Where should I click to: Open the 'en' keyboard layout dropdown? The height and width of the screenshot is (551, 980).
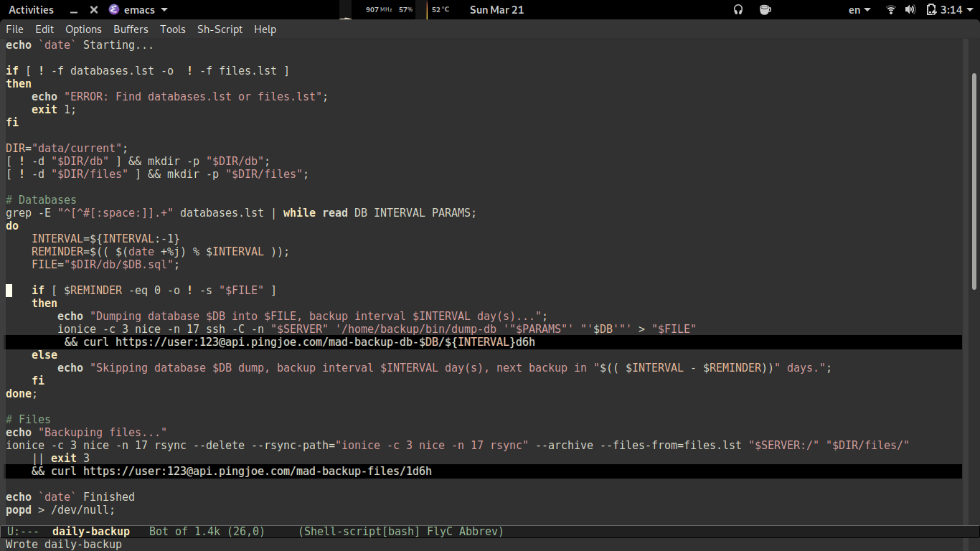click(x=859, y=10)
